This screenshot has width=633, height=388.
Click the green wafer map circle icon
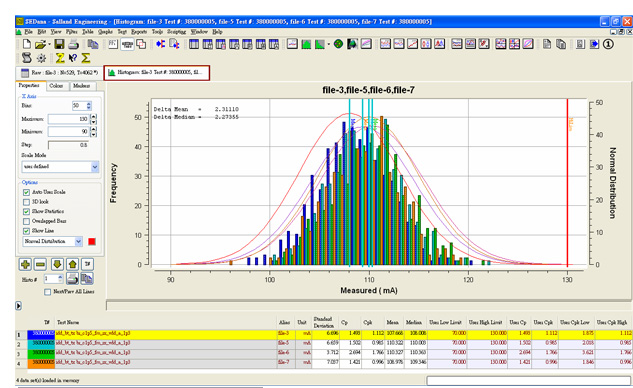click(338, 44)
